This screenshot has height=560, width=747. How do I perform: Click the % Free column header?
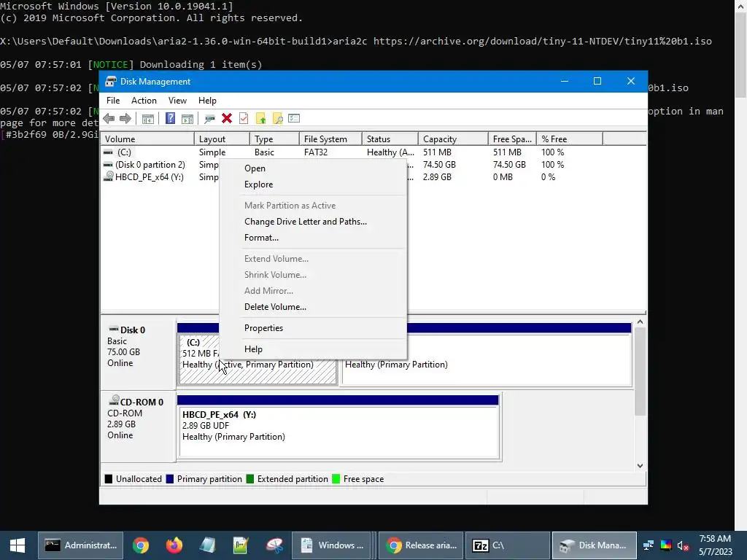(569, 139)
